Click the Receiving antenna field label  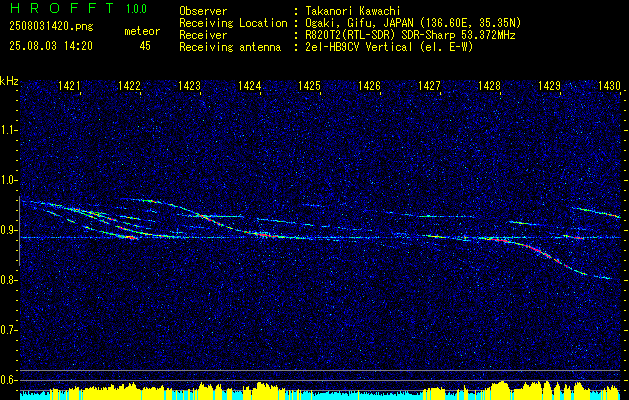[230, 47]
